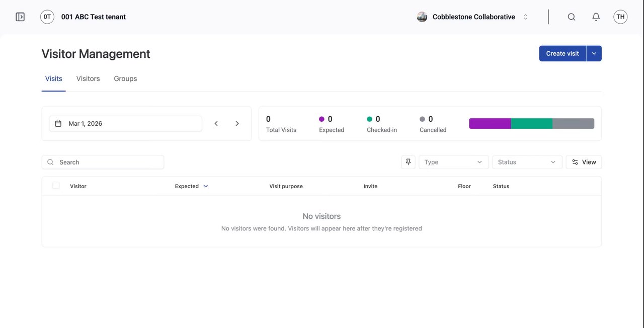Go to previous day arrow
This screenshot has width=644, height=328.
pyautogui.click(x=216, y=124)
